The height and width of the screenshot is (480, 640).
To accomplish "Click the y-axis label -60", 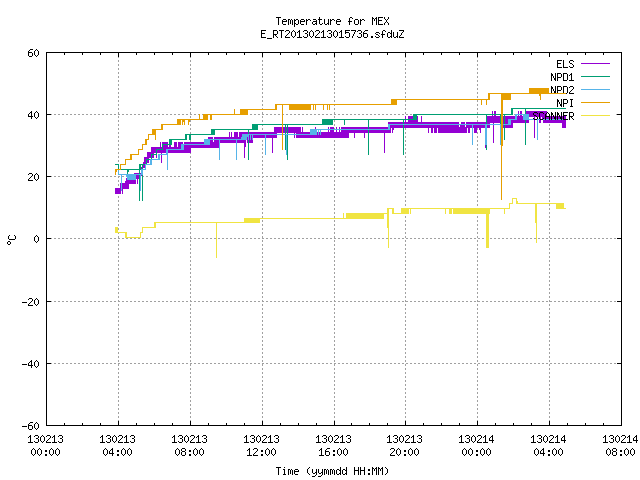I will pos(31,426).
